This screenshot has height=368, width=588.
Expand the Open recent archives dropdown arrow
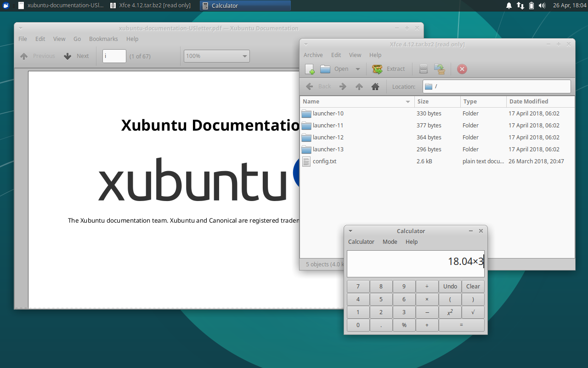[x=358, y=69]
